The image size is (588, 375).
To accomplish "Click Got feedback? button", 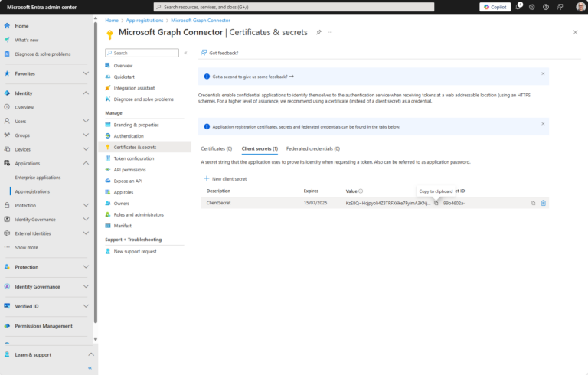I will 220,53.
